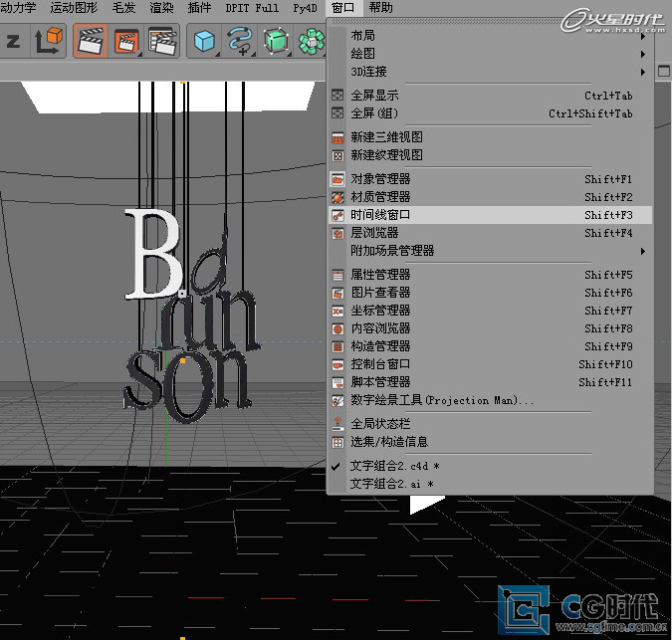Add a Cube primitive object

pyautogui.click(x=204, y=41)
